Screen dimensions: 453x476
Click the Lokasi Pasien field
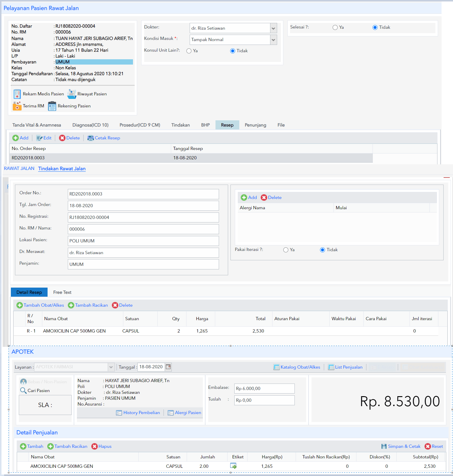tap(143, 241)
